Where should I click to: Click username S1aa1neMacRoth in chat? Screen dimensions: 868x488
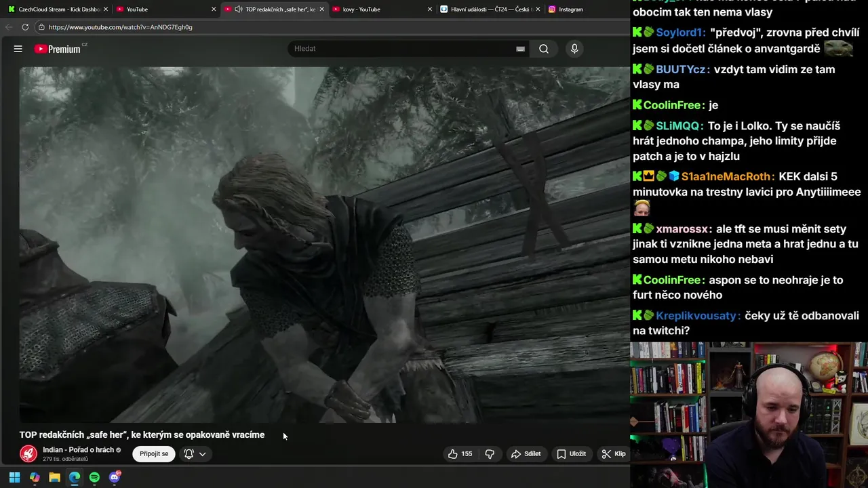click(726, 177)
